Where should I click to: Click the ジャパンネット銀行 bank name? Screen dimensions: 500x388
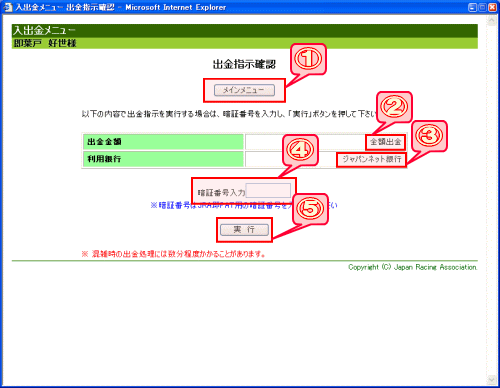[372, 159]
